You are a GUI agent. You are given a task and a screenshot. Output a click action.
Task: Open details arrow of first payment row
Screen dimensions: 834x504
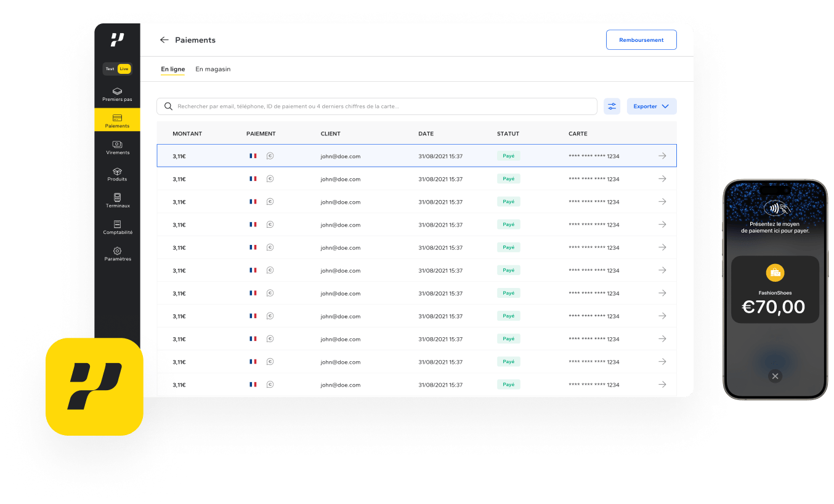[662, 156]
